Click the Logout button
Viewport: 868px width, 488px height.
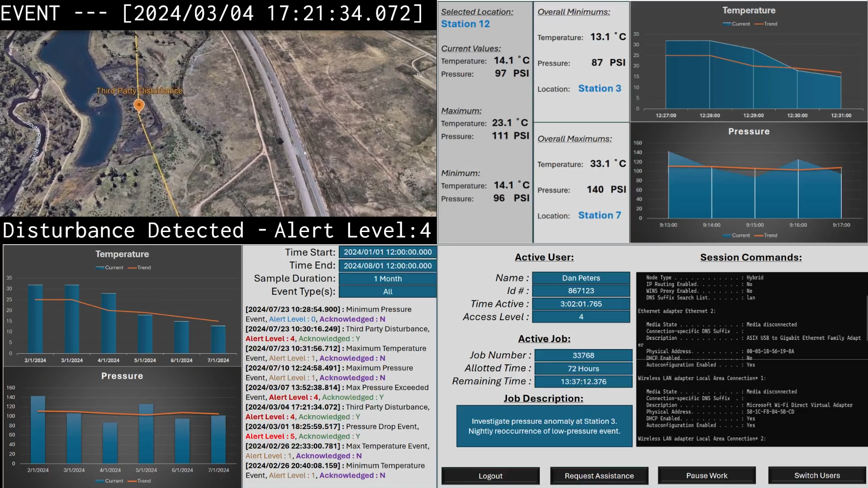[x=490, y=476]
